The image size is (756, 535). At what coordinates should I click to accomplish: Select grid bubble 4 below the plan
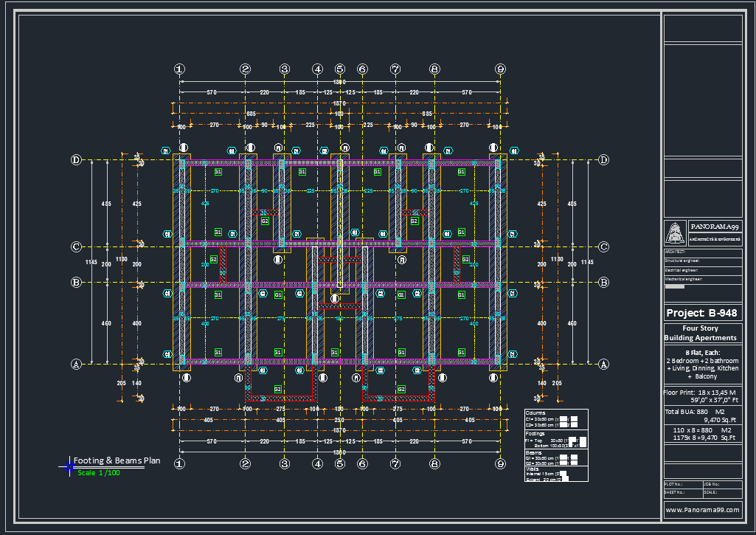[x=317, y=463]
